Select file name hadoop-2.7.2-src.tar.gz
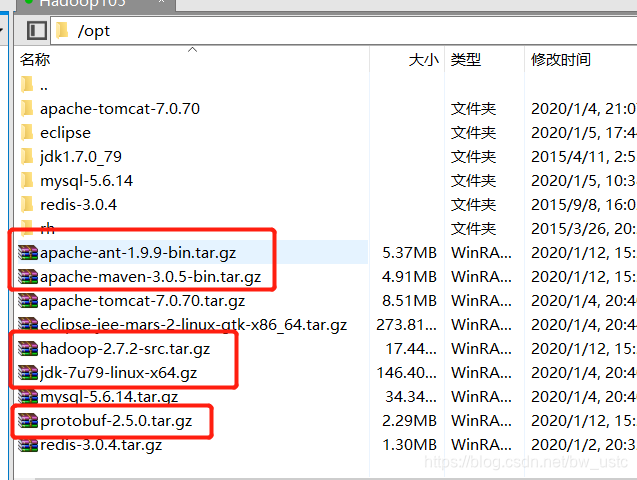The width and height of the screenshot is (637, 480). point(125,349)
